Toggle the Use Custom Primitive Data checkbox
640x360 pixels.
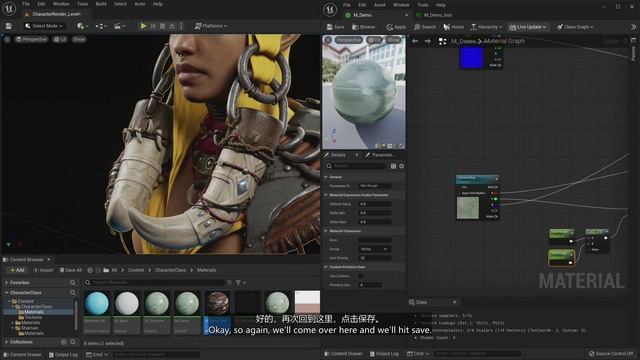361,276
